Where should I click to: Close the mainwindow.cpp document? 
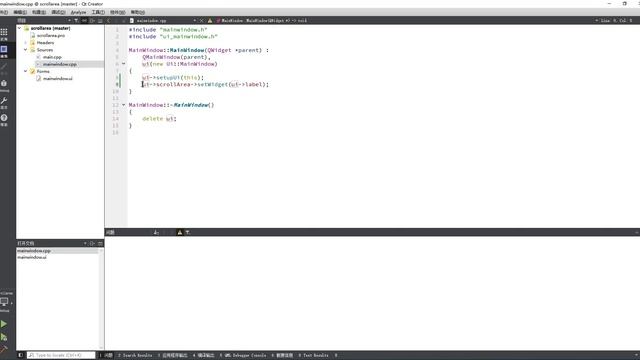pyautogui.click(x=202, y=20)
